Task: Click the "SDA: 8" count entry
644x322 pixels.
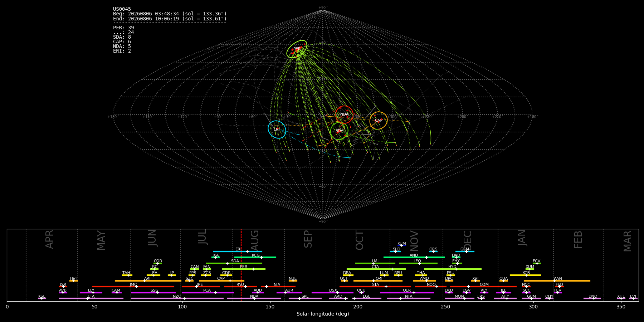Action: pyautogui.click(x=122, y=37)
